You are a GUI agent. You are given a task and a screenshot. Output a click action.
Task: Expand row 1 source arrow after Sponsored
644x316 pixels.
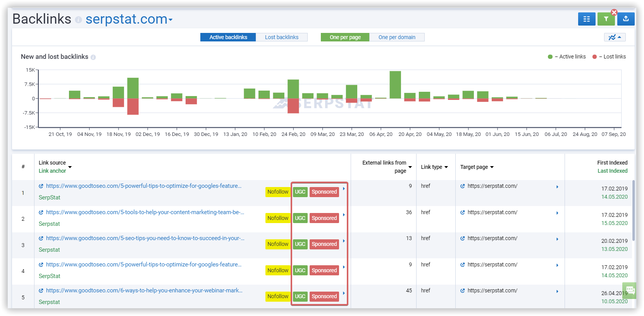pos(344,189)
